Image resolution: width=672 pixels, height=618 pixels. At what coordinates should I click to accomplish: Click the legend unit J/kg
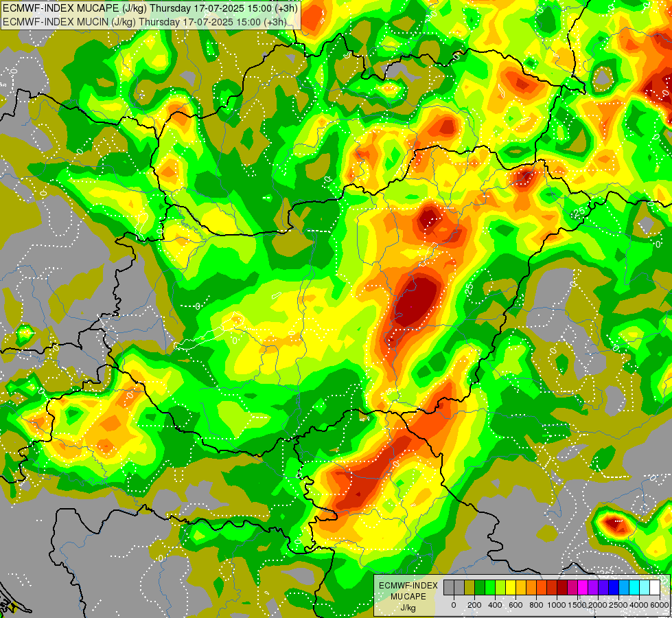pyautogui.click(x=408, y=608)
